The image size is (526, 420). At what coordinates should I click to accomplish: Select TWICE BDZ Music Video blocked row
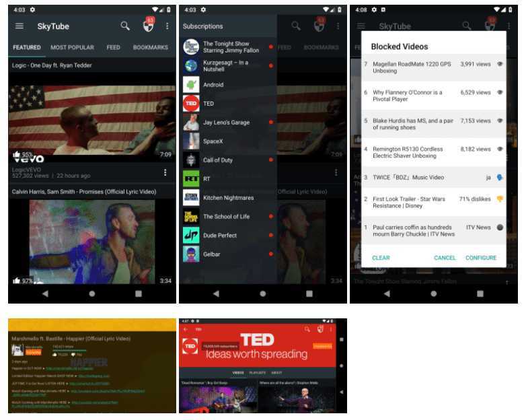pyautogui.click(x=433, y=177)
